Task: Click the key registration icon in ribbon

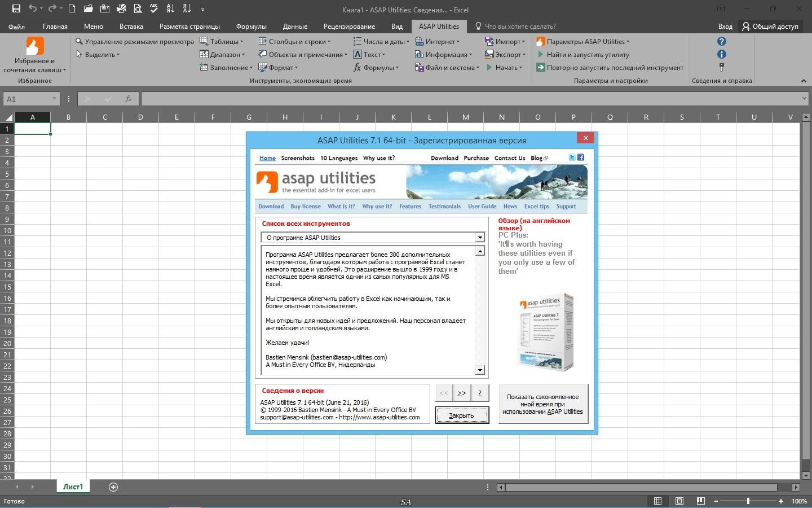Action: 721,67
